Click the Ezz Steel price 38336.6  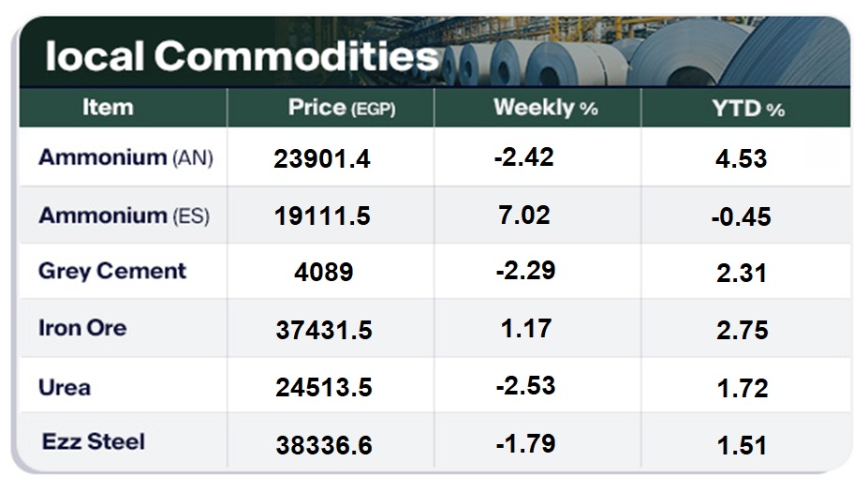point(323,445)
